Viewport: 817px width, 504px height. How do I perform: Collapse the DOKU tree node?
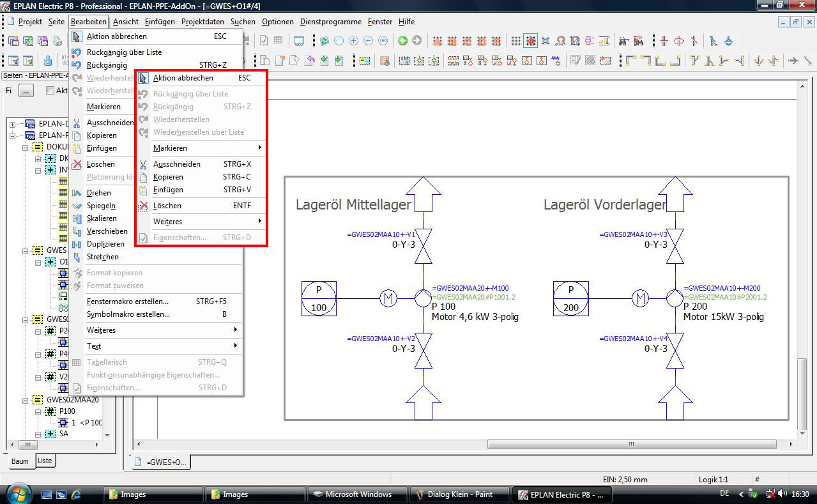coord(25,147)
